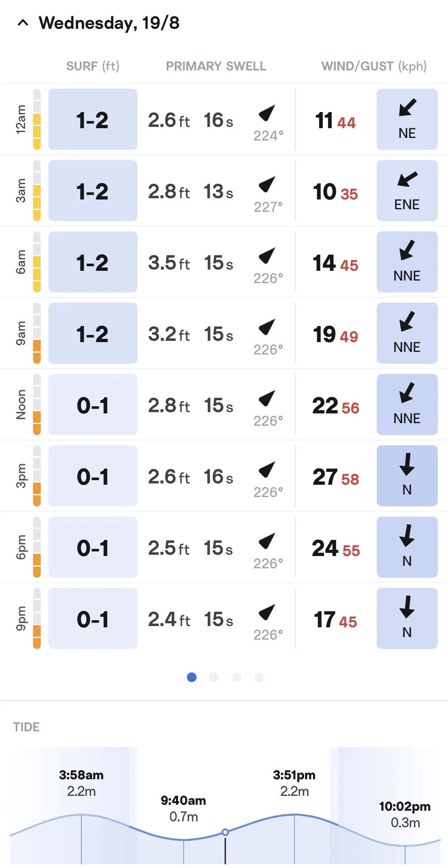Select the fourth page indicator dot
This screenshot has height=868, width=448.
pos(259,677)
